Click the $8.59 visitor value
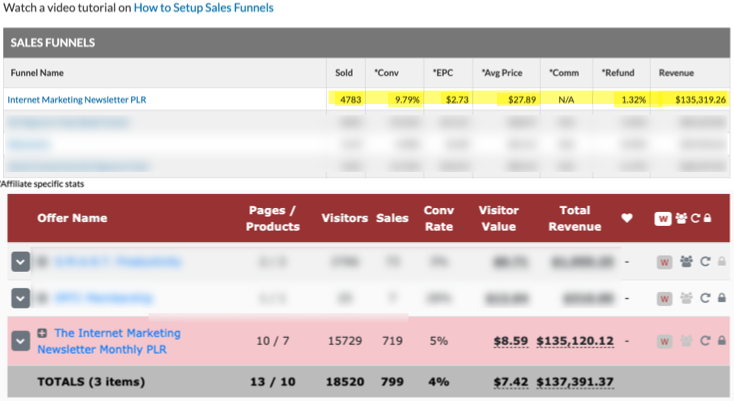The width and height of the screenshot is (734, 401). tap(511, 341)
